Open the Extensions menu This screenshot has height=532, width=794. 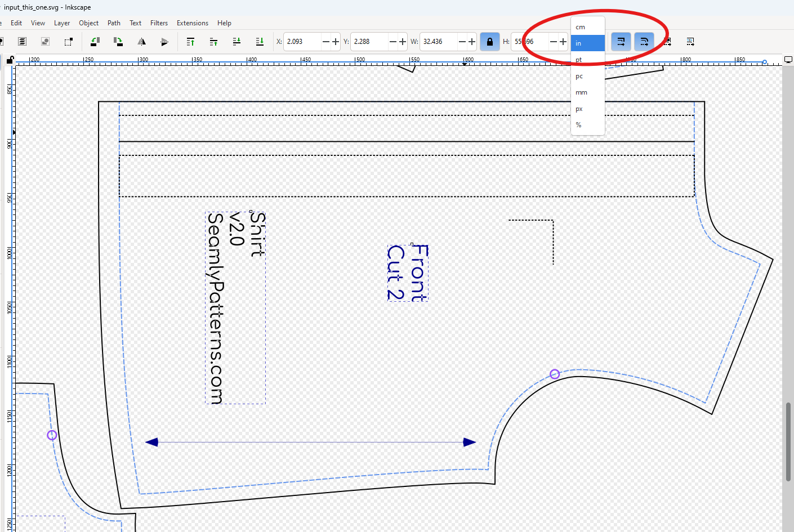click(x=192, y=23)
